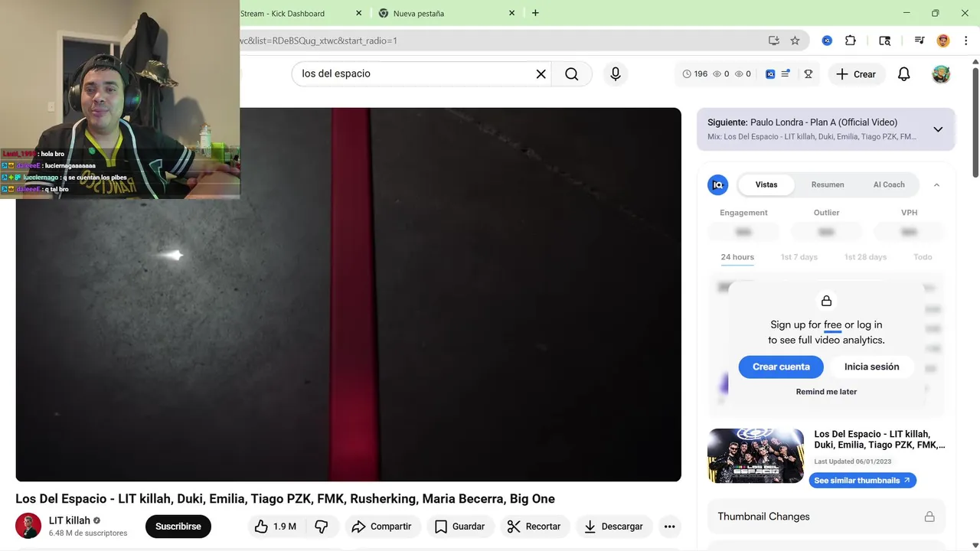Open a new browser tab
Image resolution: width=980 pixels, height=551 pixels.
click(535, 13)
